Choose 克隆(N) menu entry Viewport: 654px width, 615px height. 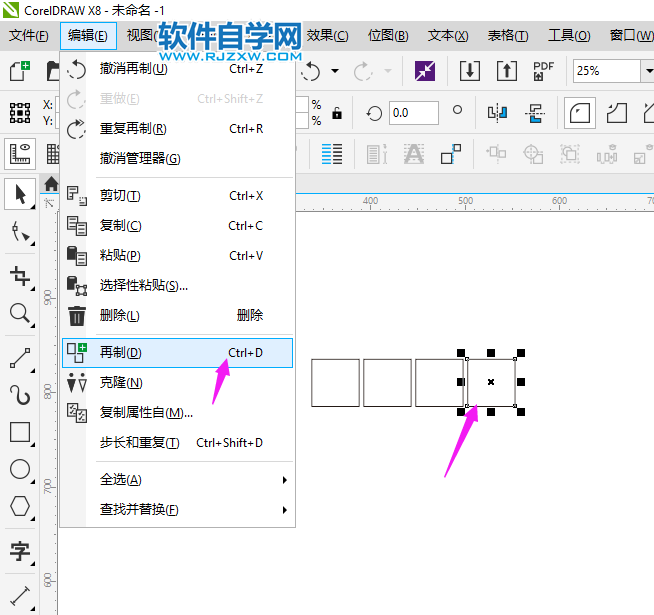click(178, 383)
